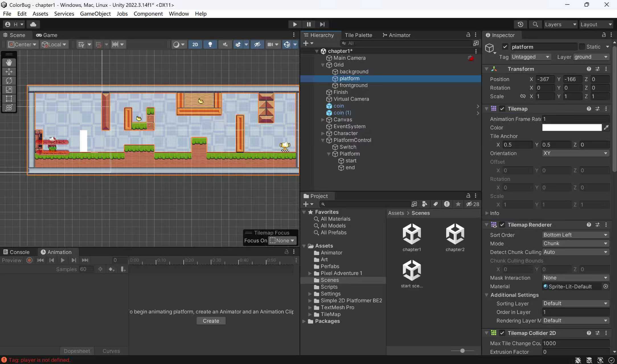Select the Rect transform tool
The height and width of the screenshot is (364, 617).
click(x=9, y=99)
